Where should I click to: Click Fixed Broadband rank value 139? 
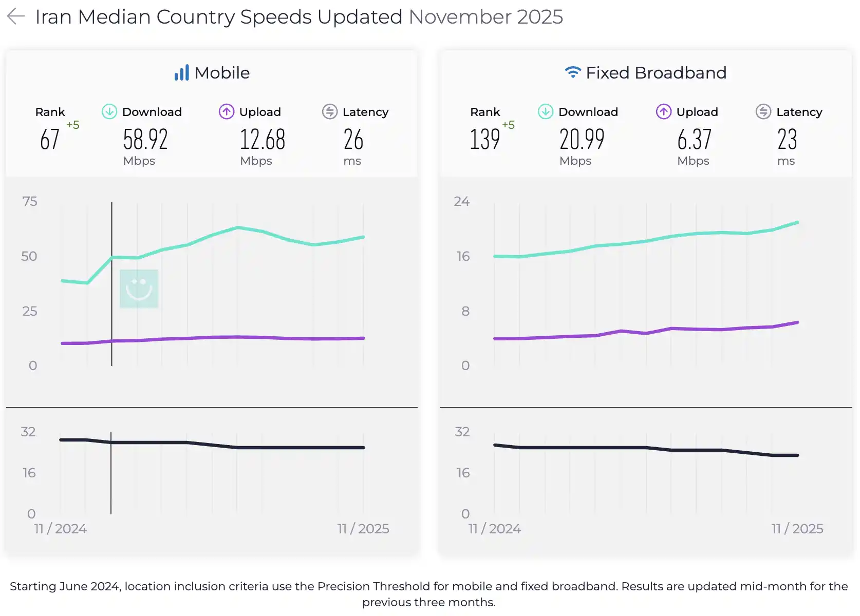[484, 140]
